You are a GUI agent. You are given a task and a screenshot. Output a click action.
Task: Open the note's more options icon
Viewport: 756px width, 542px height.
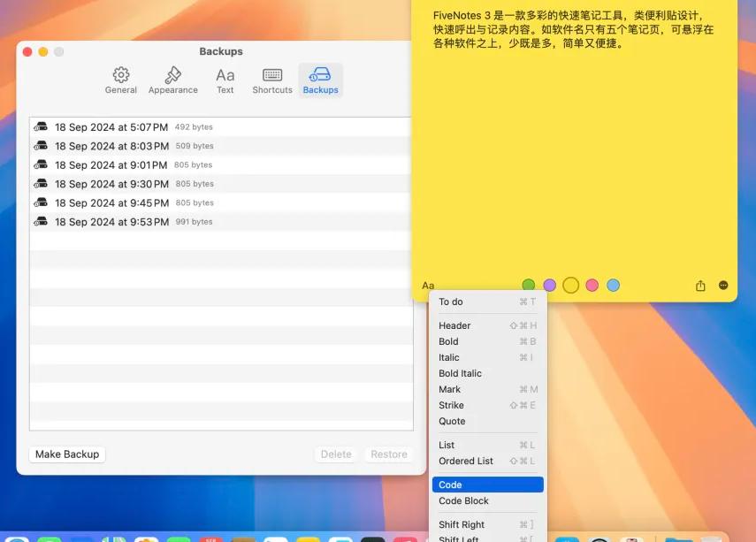(723, 286)
